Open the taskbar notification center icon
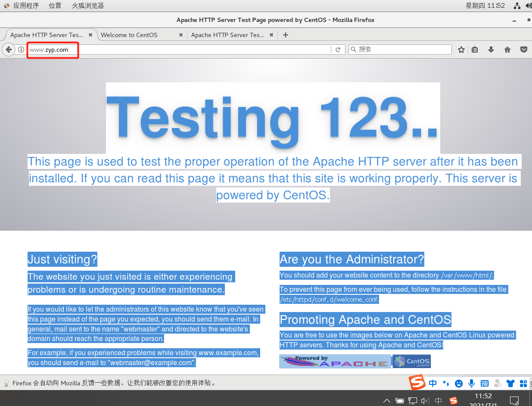The image size is (532, 406). [514, 401]
